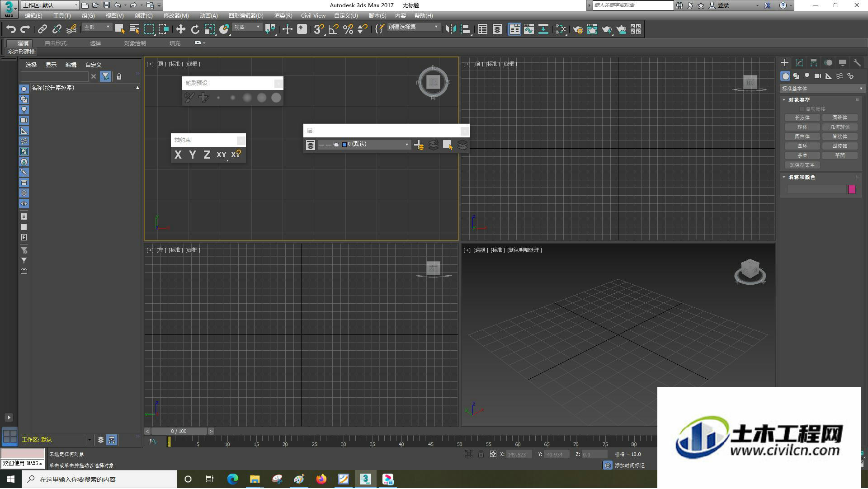
Task: Select the largest brush preset circle
Action: (x=276, y=98)
